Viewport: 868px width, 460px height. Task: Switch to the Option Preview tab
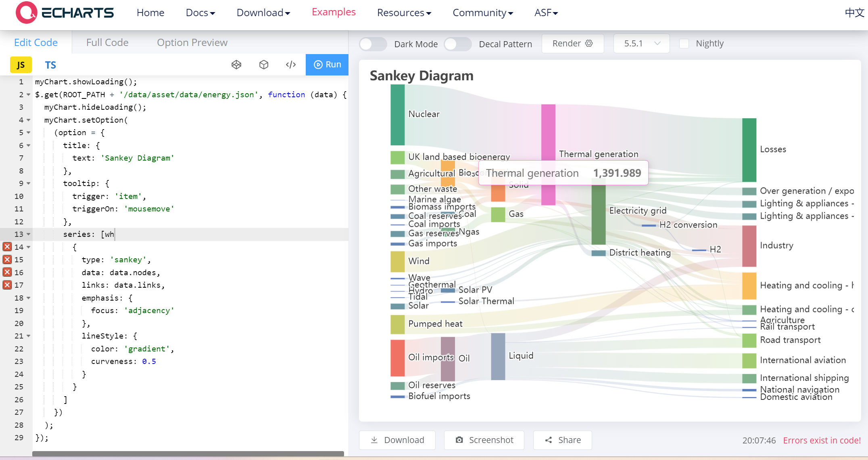click(192, 42)
